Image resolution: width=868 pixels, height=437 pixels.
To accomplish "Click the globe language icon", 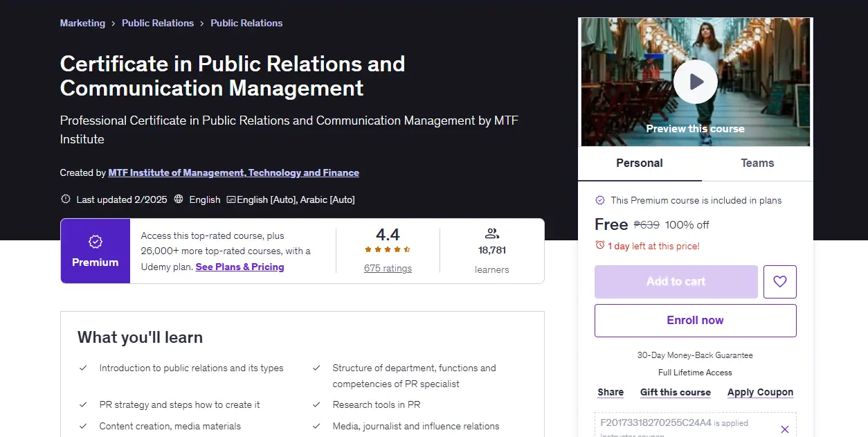I will 179,199.
